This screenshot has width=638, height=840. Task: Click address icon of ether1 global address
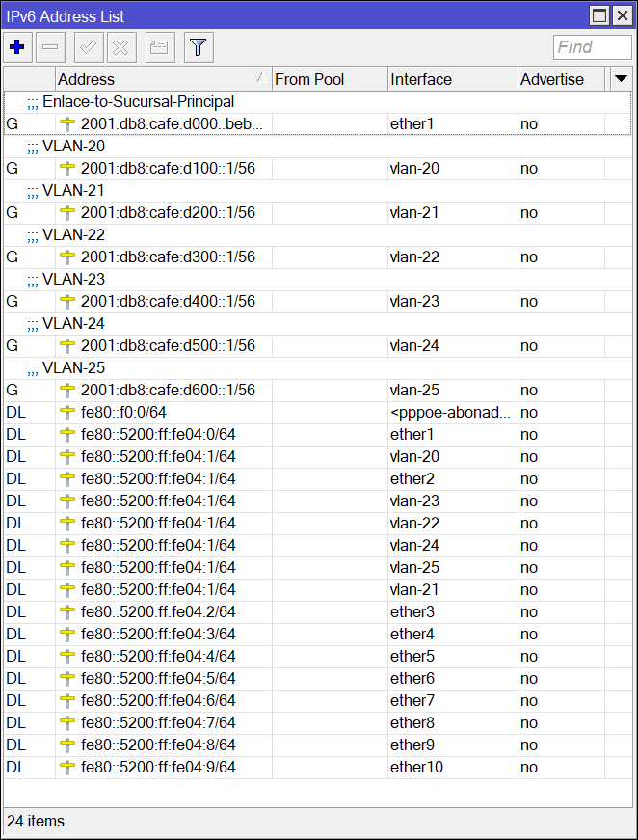click(67, 123)
